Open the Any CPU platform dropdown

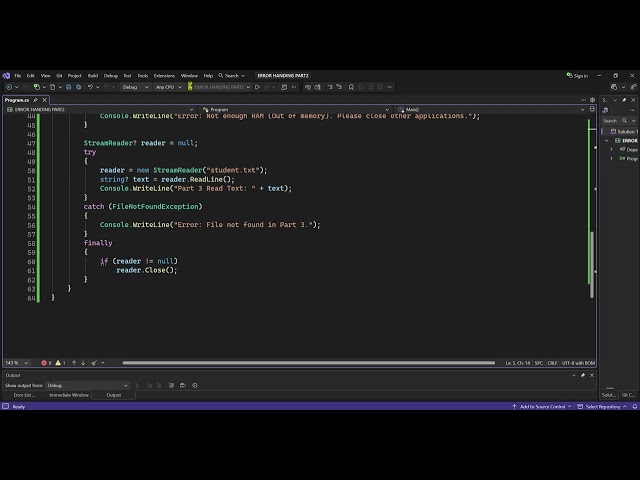(x=168, y=87)
